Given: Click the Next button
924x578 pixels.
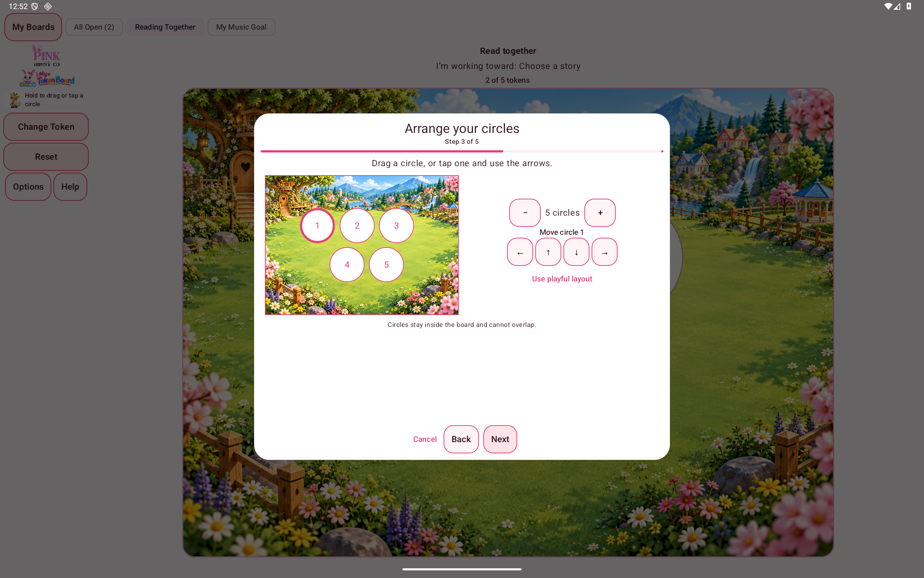Looking at the screenshot, I should pos(500,439).
